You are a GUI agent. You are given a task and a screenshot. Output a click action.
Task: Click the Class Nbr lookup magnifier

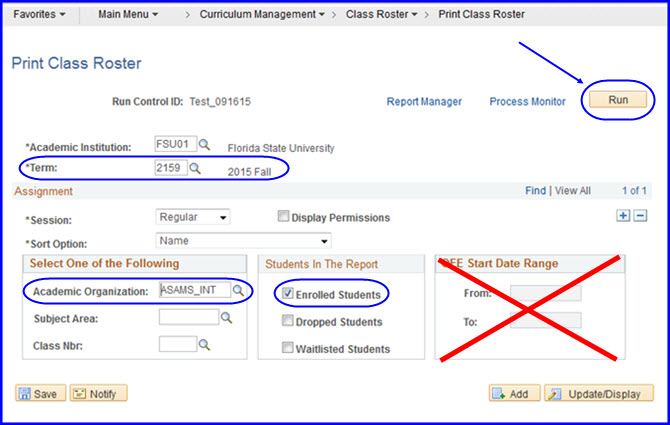(x=204, y=344)
